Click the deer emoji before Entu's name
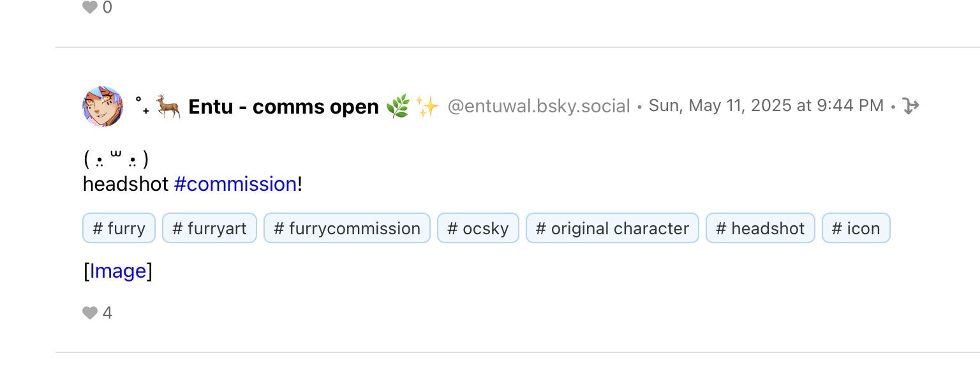The height and width of the screenshot is (383, 980). point(168,107)
